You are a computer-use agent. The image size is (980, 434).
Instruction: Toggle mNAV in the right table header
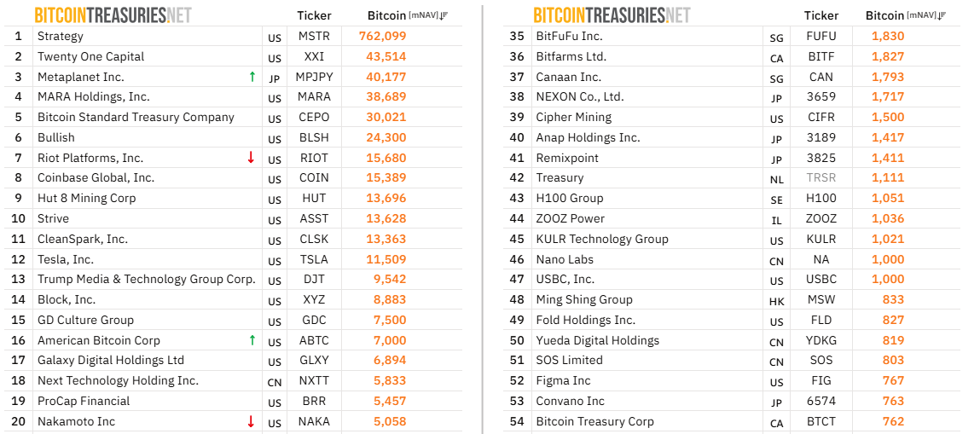(922, 15)
